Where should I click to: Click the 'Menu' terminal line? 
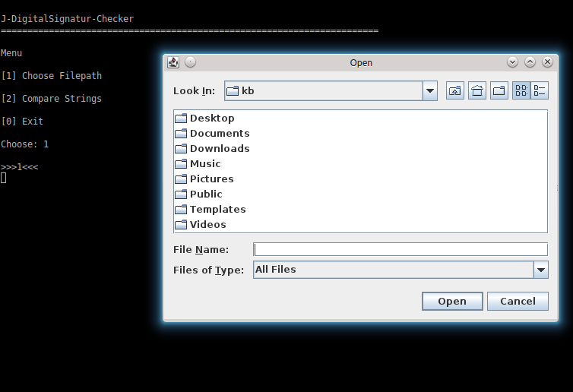pos(11,53)
